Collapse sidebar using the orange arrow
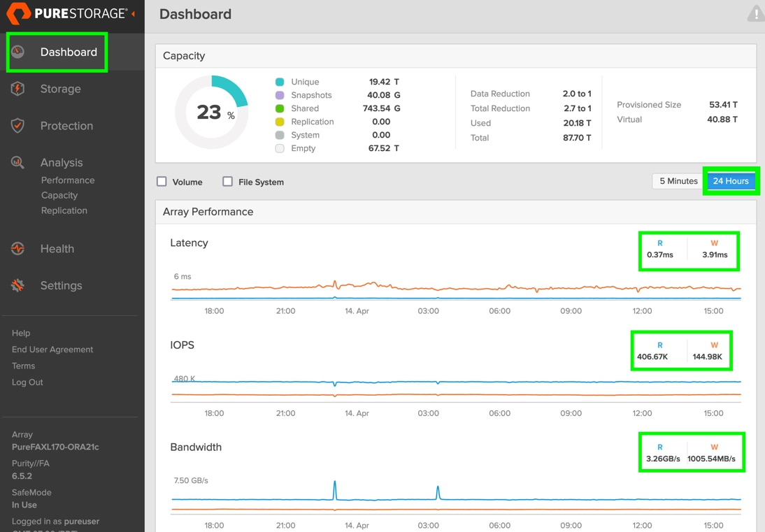Screen dimensions: 765x532 133,14
